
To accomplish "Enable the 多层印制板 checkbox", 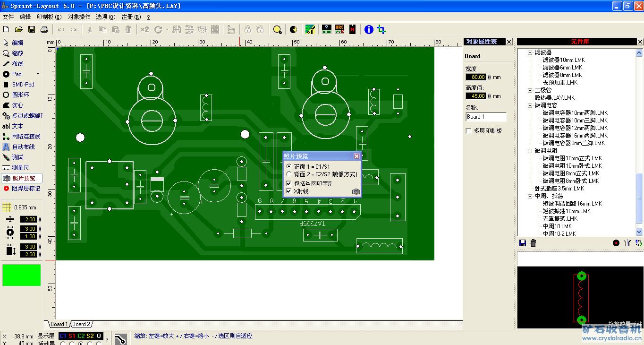I will (469, 131).
